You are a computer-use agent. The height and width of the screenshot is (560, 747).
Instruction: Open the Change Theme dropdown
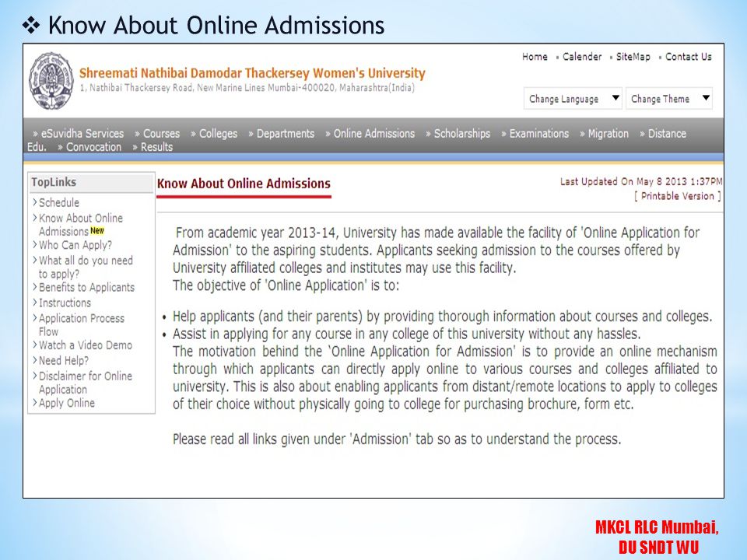[x=669, y=99]
